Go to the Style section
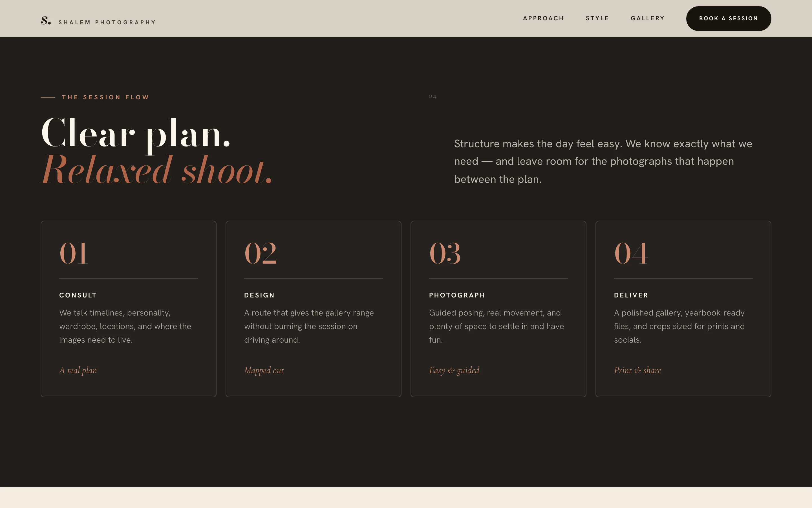The width and height of the screenshot is (812, 508). (x=597, y=18)
